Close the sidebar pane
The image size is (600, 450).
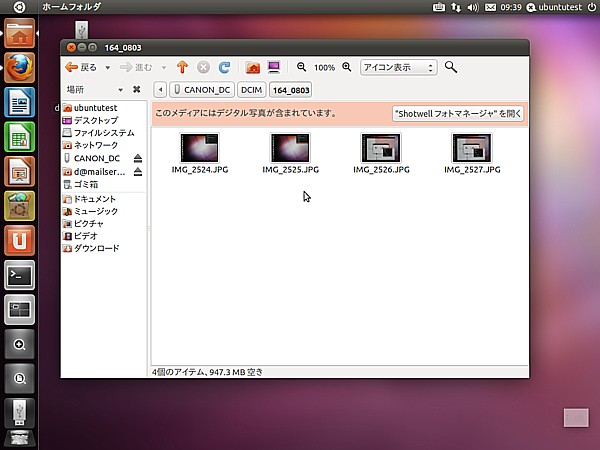click(x=136, y=90)
